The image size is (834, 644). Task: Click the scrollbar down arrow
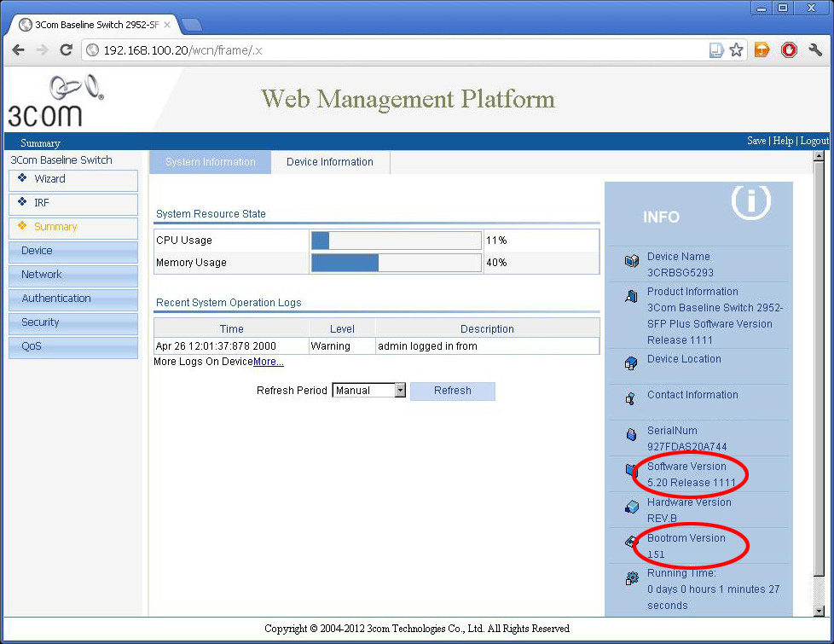coord(820,611)
